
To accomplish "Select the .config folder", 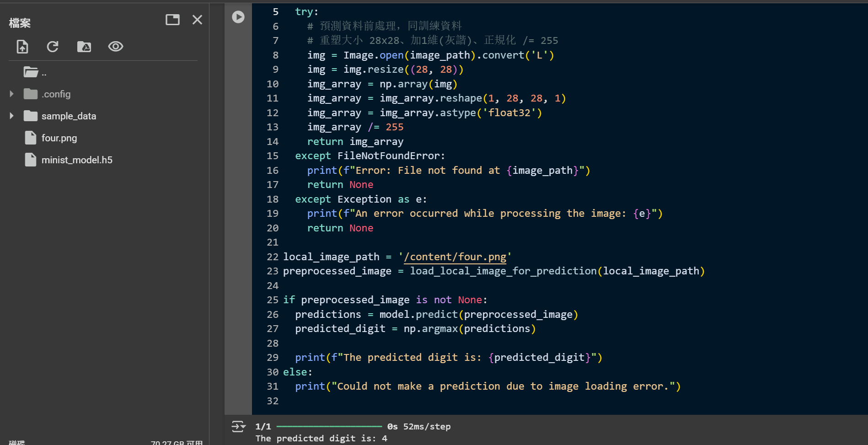I will [56, 94].
